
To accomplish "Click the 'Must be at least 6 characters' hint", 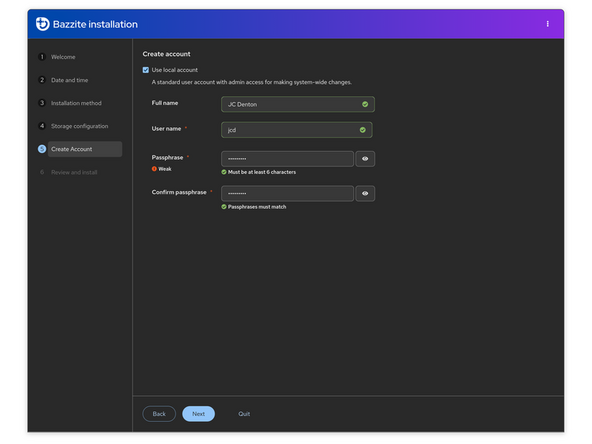I will pos(262,172).
